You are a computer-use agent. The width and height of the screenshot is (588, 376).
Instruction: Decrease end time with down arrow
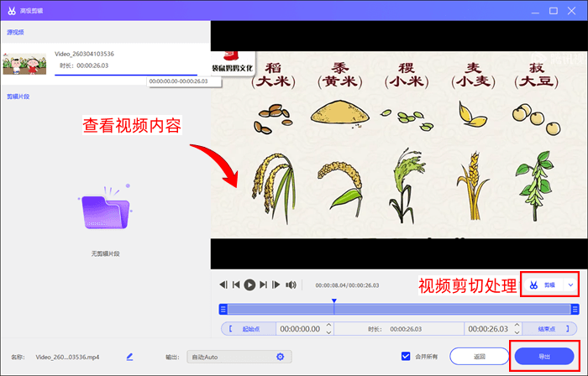tap(517, 332)
